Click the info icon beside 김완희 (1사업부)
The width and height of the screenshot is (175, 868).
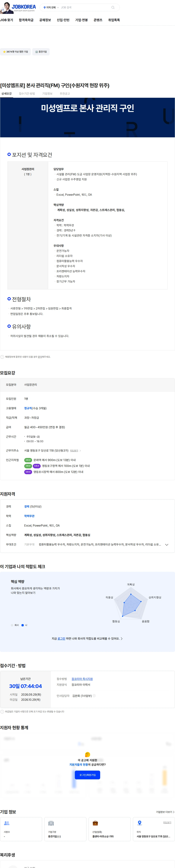point(94,695)
